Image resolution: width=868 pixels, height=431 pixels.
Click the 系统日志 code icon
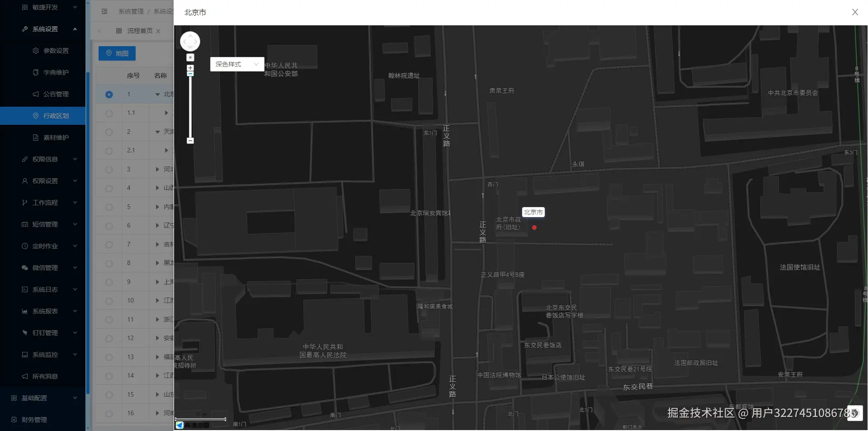click(25, 289)
